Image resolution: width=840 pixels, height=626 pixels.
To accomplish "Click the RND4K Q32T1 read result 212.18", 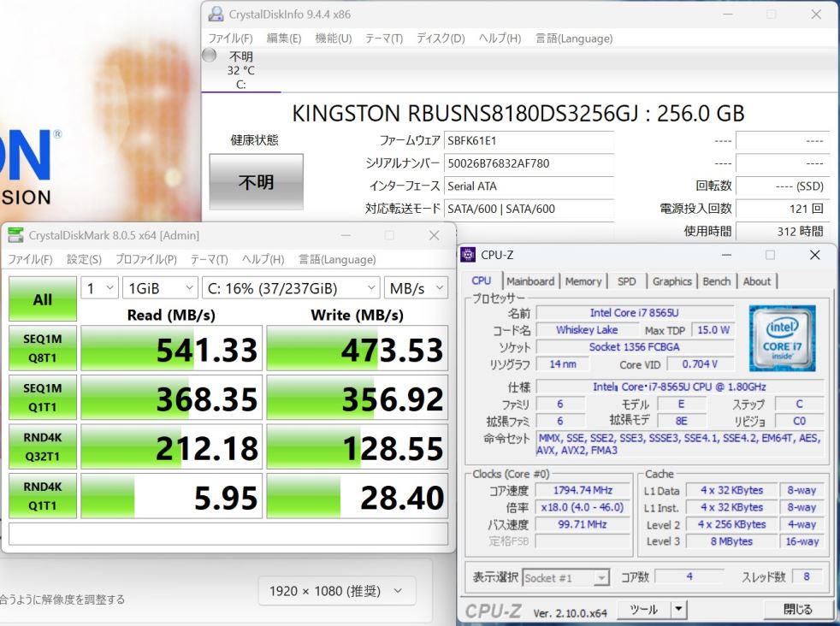I will coord(171,446).
